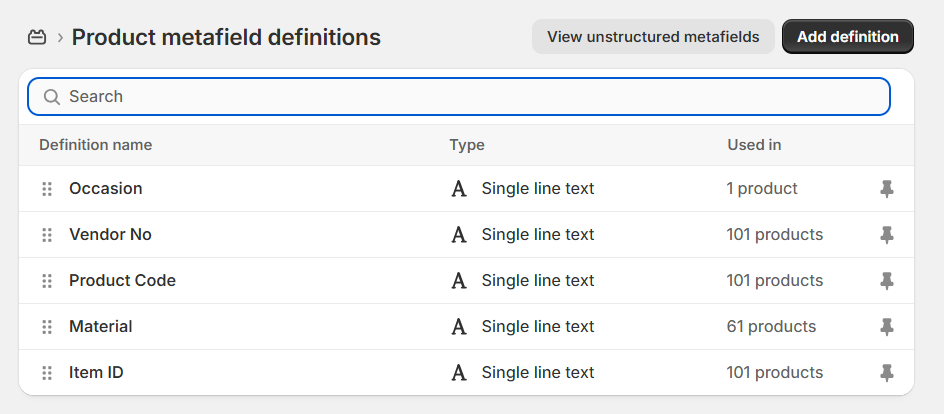944x414 pixels.
Task: Click the metafields breadcrumb icon
Action: click(37, 38)
